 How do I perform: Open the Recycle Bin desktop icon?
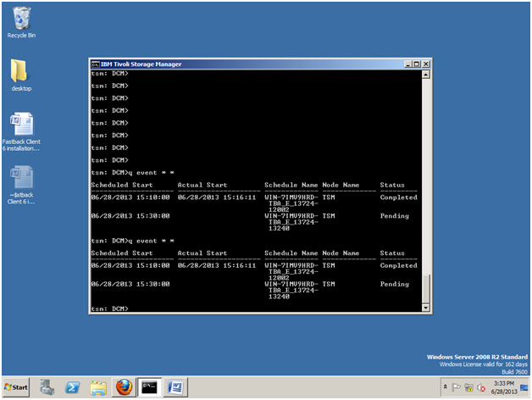(x=21, y=22)
